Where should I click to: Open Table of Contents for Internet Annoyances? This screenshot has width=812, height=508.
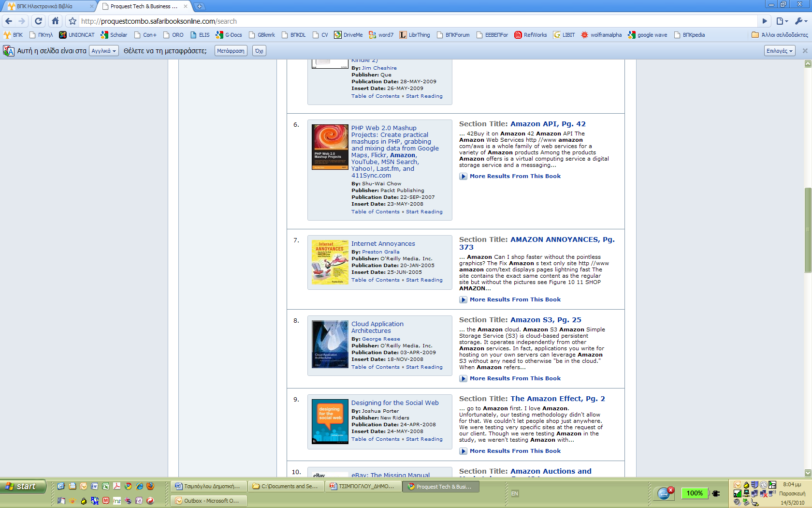[376, 280]
